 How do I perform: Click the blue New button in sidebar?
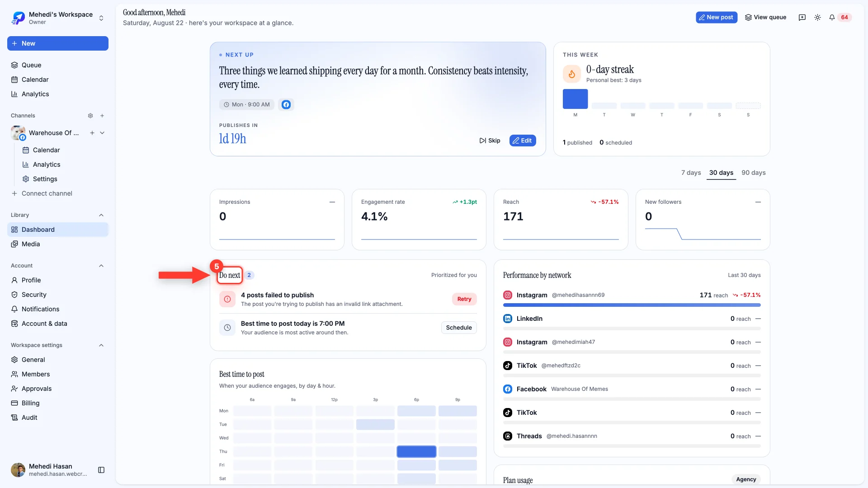point(58,43)
